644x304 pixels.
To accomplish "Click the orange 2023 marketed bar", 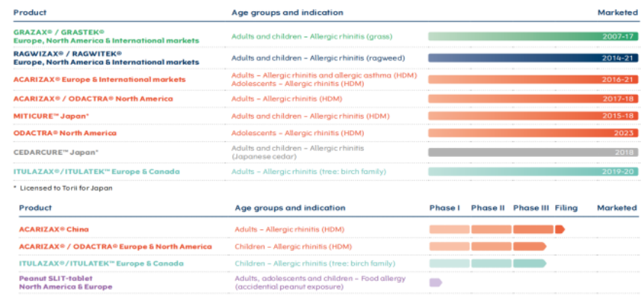I will [x=532, y=133].
